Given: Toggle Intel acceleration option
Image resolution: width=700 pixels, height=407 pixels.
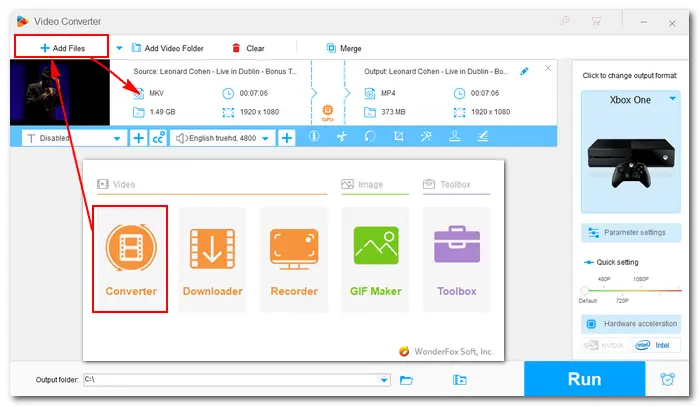Looking at the screenshot, I should [x=656, y=345].
